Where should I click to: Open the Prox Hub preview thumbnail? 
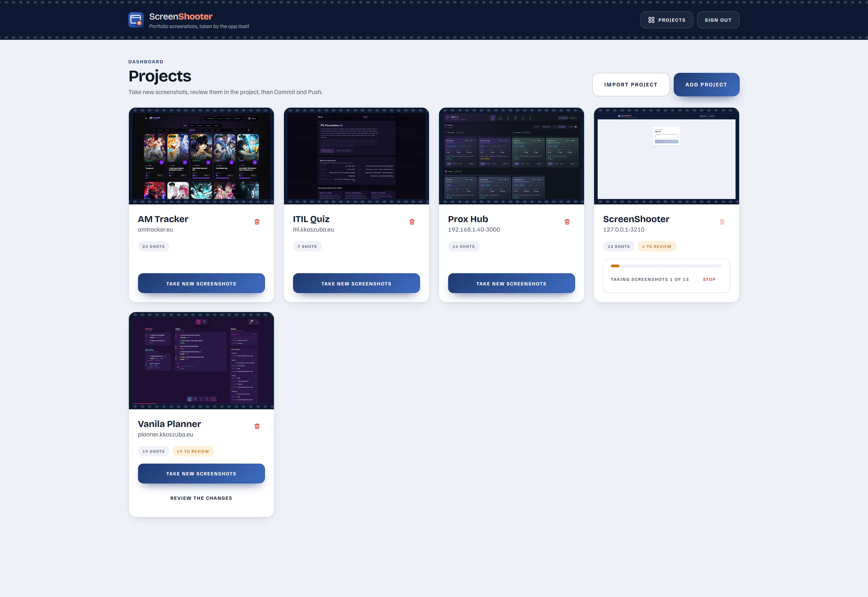pyautogui.click(x=511, y=156)
